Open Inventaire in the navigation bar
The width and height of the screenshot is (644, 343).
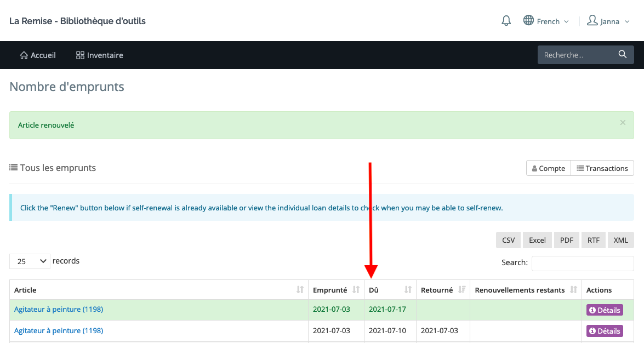(x=99, y=55)
